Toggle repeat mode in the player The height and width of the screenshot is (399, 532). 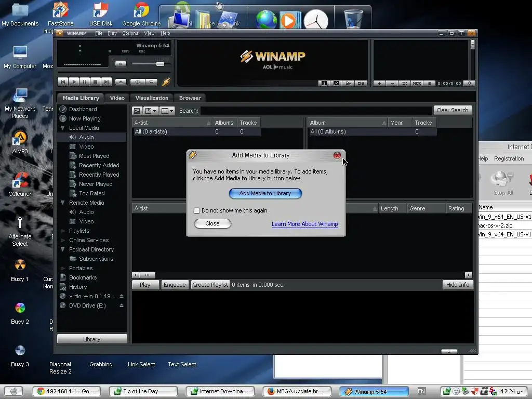[151, 82]
